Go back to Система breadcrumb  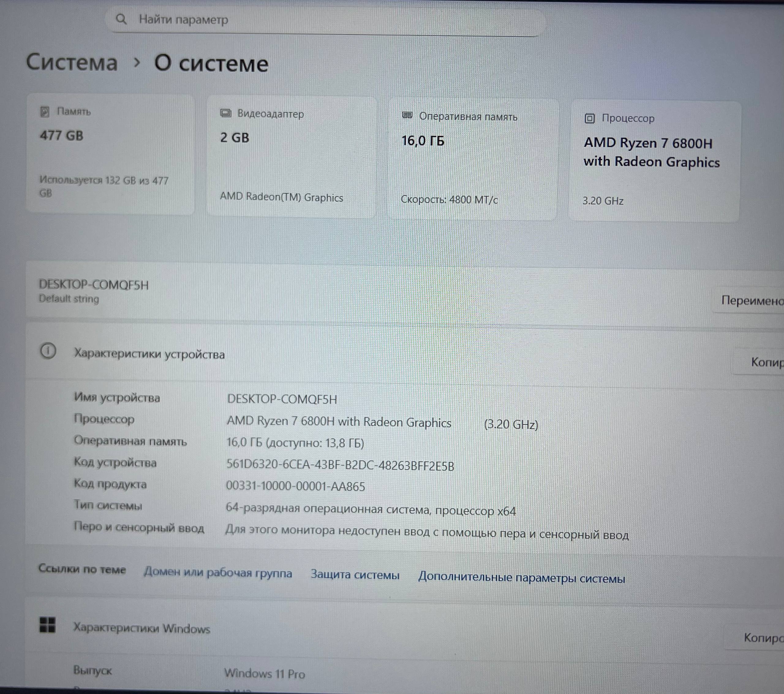72,62
